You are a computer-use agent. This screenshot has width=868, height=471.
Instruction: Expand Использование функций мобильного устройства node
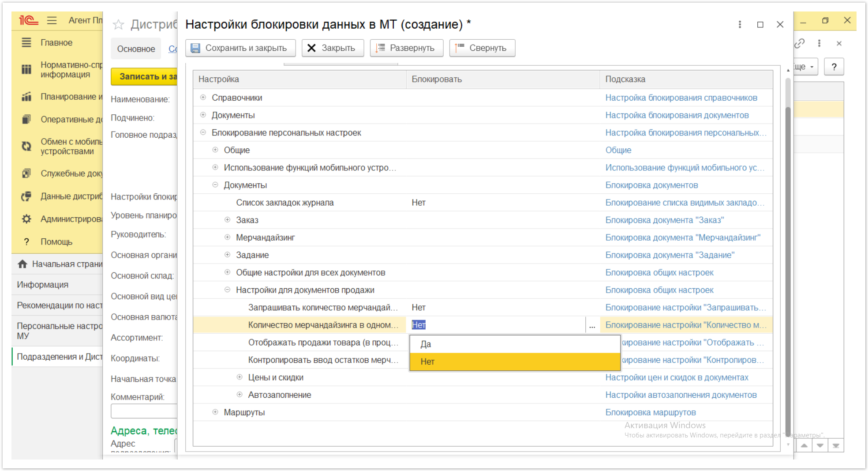[x=215, y=167]
